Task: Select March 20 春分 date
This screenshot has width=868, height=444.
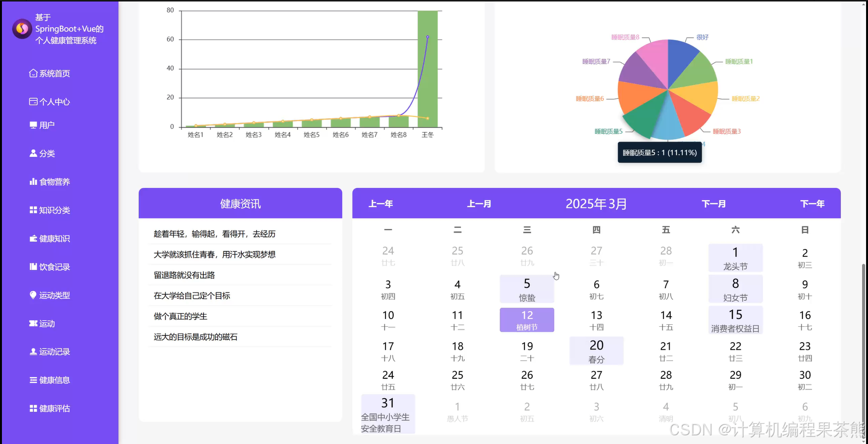Action: click(x=596, y=351)
